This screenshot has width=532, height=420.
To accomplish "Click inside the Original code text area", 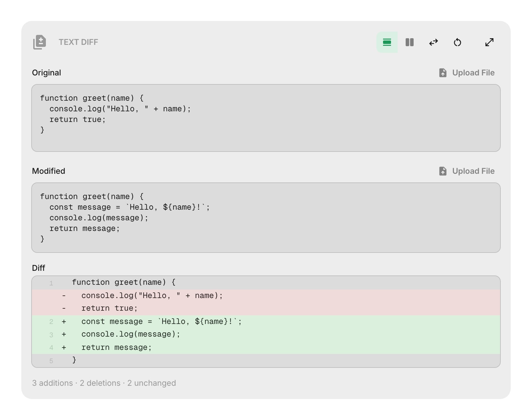I will tap(266, 118).
